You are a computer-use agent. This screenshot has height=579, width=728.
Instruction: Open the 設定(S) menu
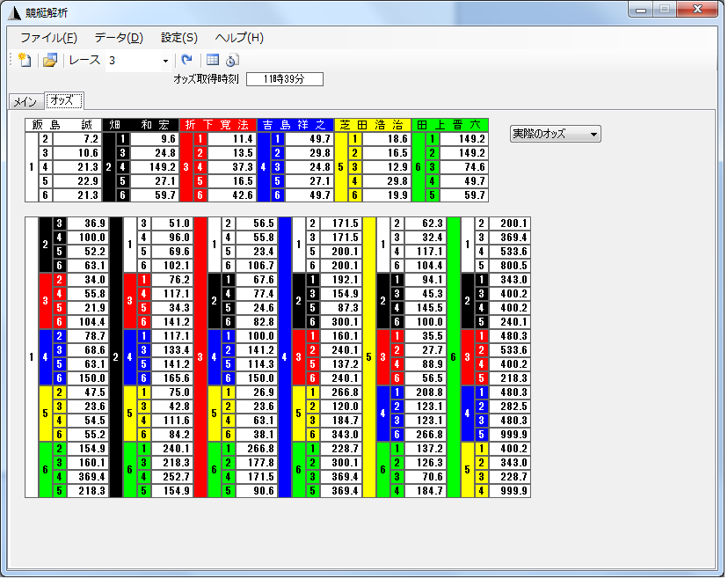(179, 38)
